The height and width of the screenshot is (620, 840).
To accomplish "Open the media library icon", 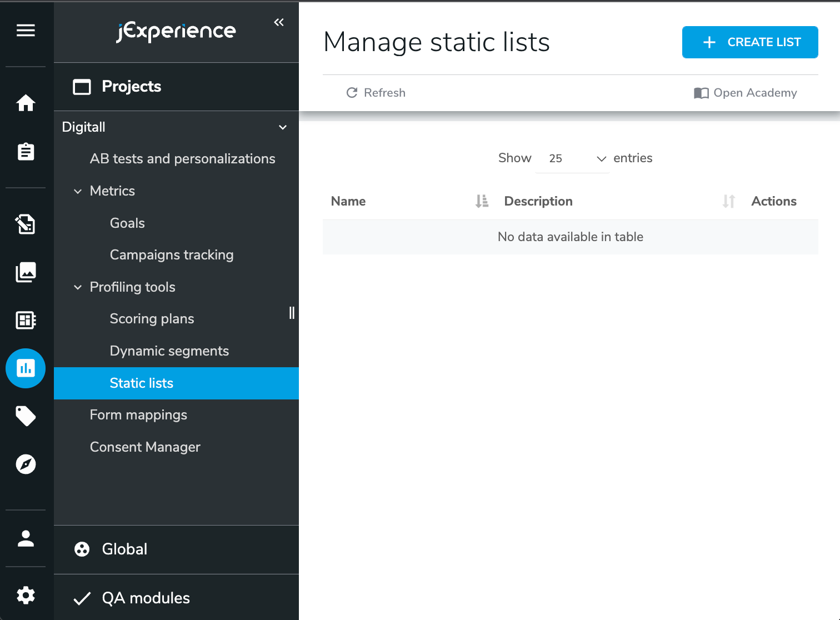I will pyautogui.click(x=26, y=272).
